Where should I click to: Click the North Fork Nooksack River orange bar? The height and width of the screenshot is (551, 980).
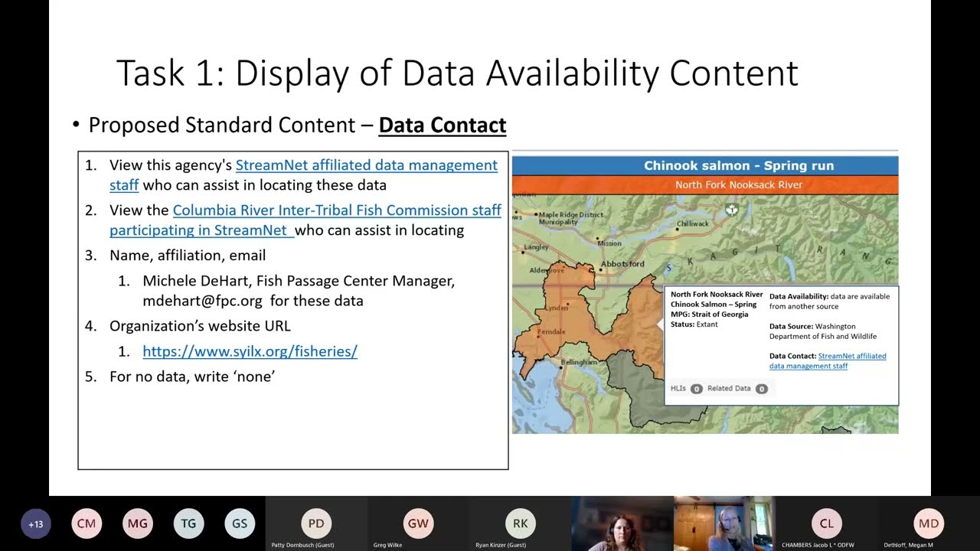(x=705, y=184)
